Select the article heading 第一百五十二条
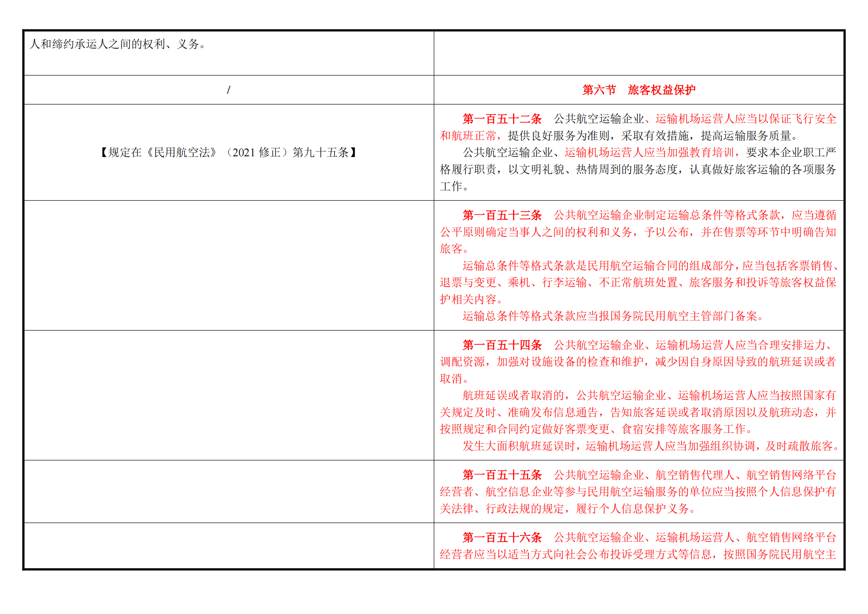This screenshot has height=614, width=868. click(502, 119)
